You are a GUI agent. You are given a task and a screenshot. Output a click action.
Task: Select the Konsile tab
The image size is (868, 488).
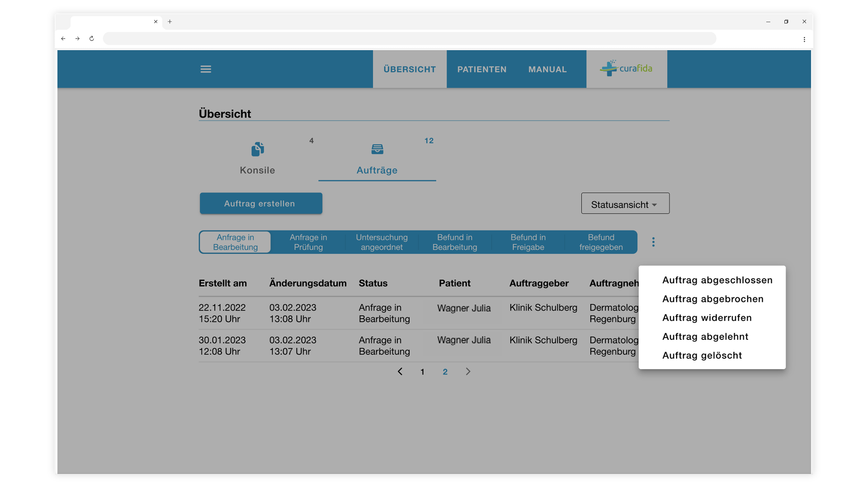(258, 159)
